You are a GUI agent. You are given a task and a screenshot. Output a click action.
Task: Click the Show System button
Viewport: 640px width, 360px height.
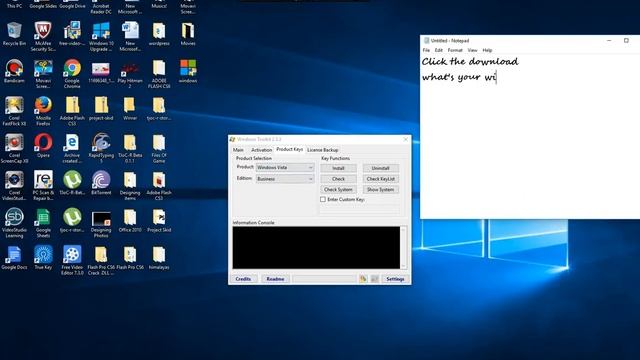tap(380, 189)
